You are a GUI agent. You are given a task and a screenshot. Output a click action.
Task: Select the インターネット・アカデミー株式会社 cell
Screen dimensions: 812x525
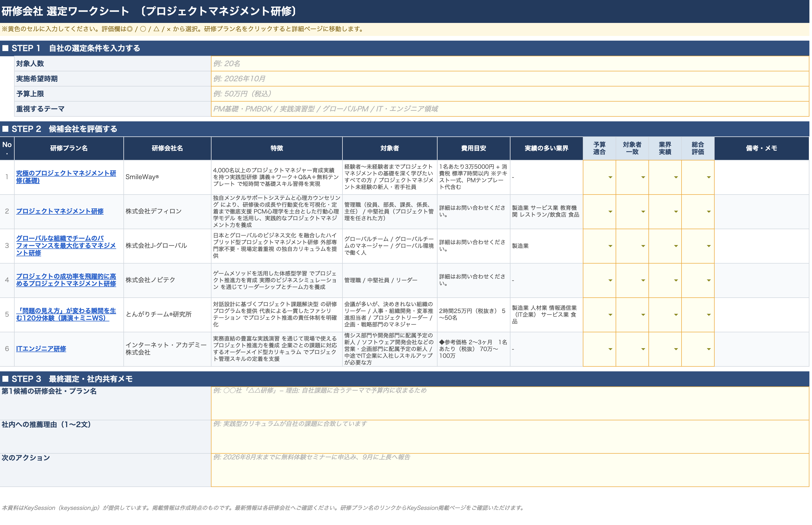pos(167,349)
